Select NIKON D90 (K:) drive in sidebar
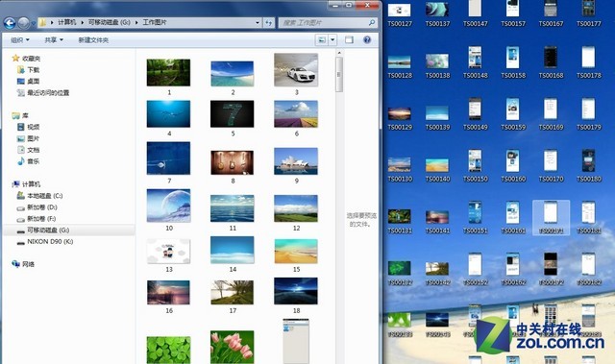The width and height of the screenshot is (615, 364). [x=50, y=242]
